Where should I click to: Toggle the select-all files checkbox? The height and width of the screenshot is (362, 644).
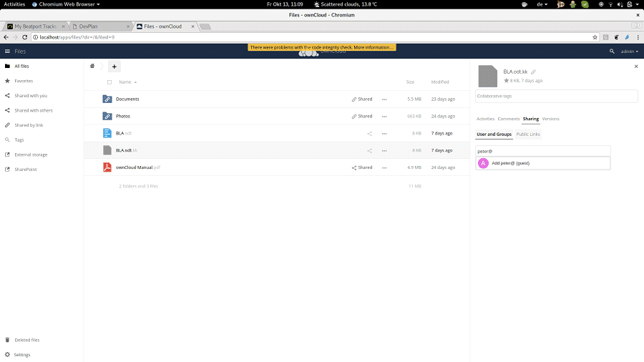109,82
